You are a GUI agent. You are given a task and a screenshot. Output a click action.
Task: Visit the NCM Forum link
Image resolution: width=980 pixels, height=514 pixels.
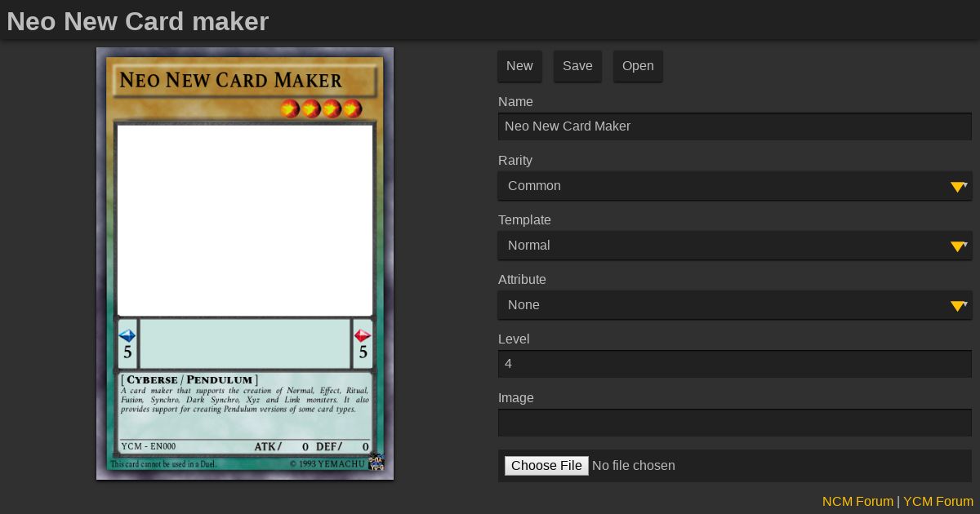click(x=857, y=502)
